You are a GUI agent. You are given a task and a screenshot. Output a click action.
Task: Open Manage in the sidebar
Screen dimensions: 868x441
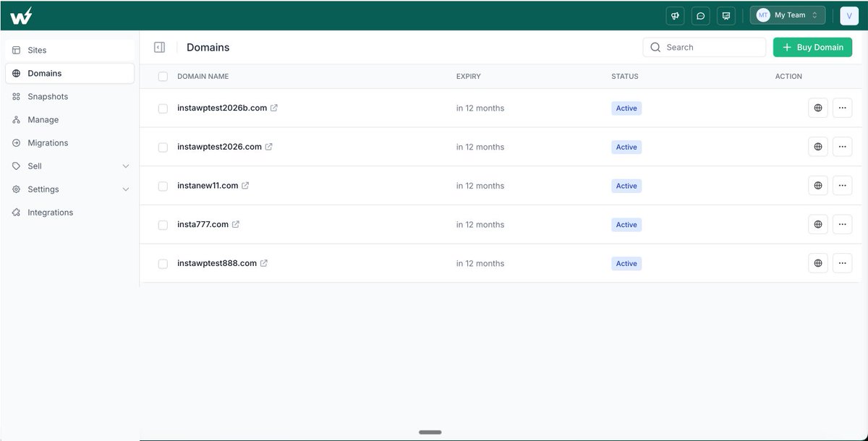pyautogui.click(x=69, y=119)
